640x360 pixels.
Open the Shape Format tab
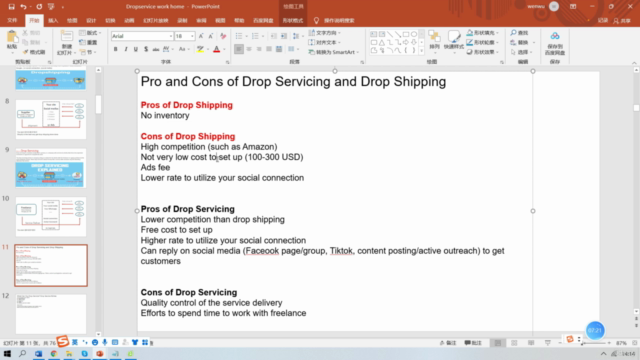pos(293,20)
